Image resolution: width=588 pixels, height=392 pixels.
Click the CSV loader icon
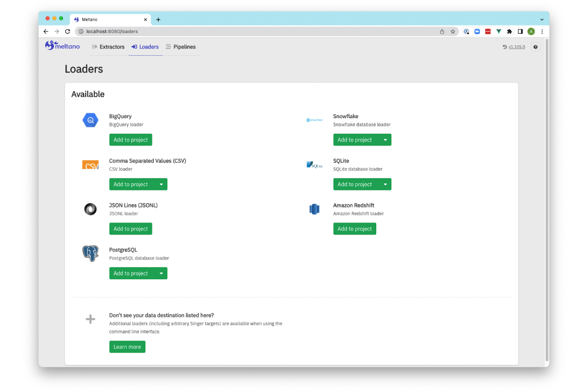(90, 164)
